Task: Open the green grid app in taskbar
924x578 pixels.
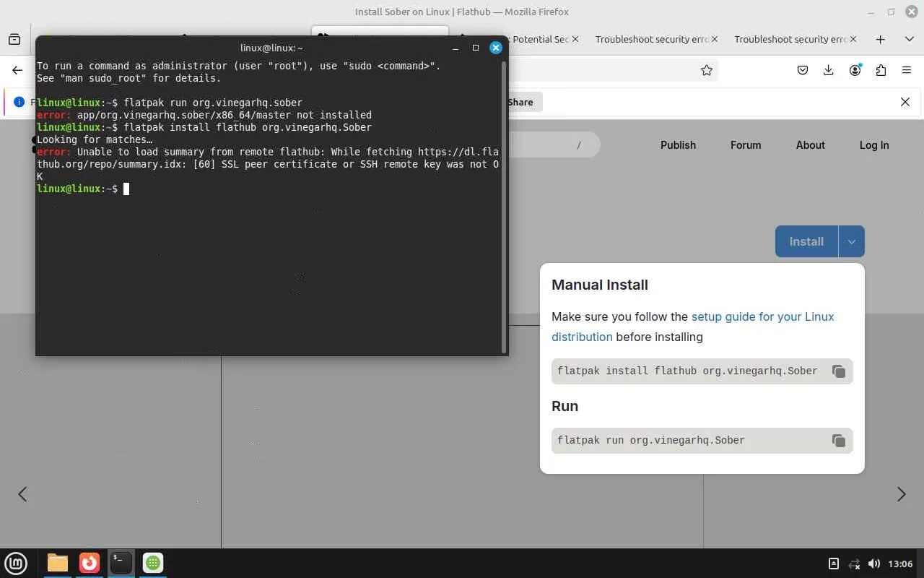Action: coord(152,563)
